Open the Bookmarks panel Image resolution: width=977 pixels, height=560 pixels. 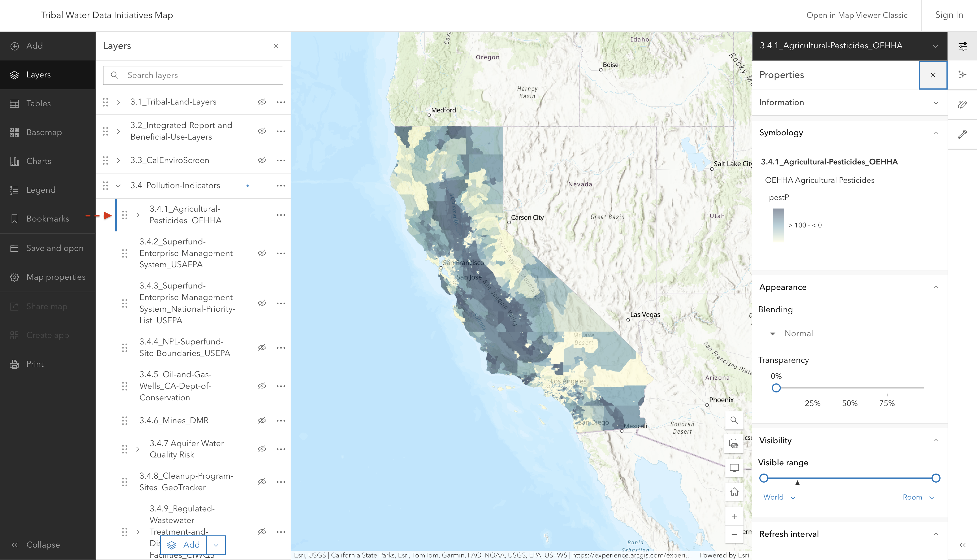coord(48,219)
